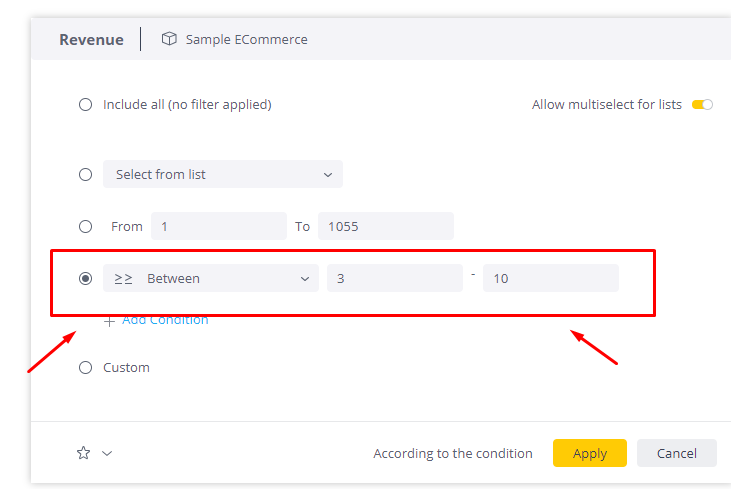
Task: Toggle 'Allow multiselect for lists' switch
Action: tap(702, 104)
